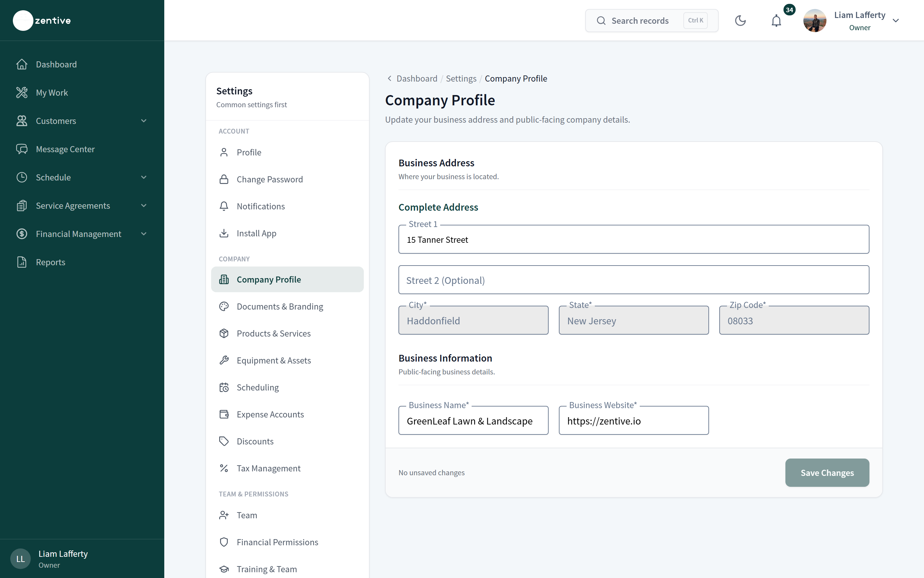Click the Financial Management dollar icon
Image resolution: width=924 pixels, height=578 pixels.
[22, 234]
